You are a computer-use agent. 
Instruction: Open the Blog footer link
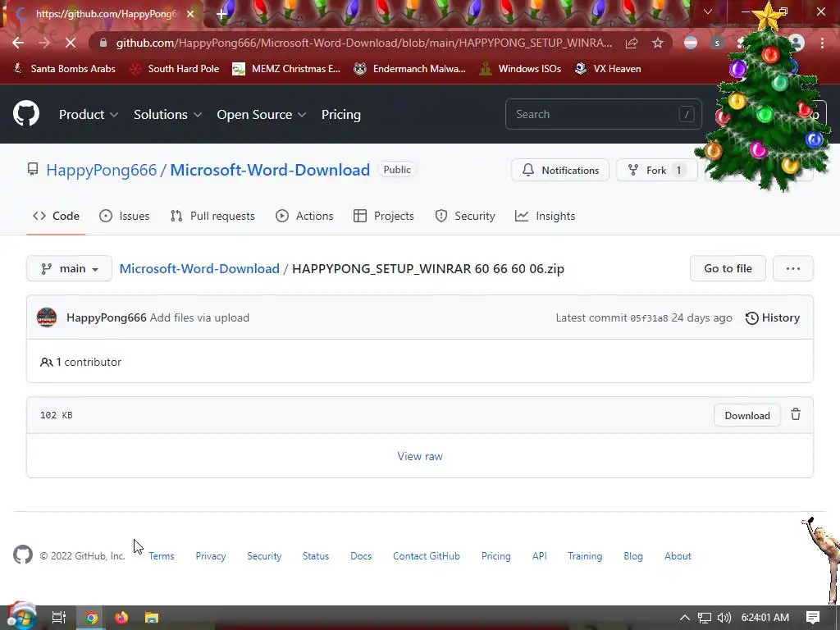[633, 556]
